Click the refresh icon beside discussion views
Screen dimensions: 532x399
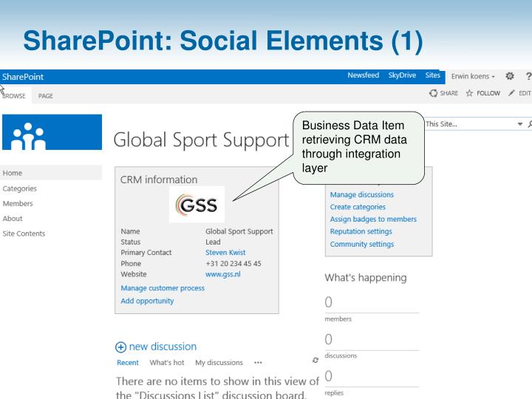tap(316, 360)
